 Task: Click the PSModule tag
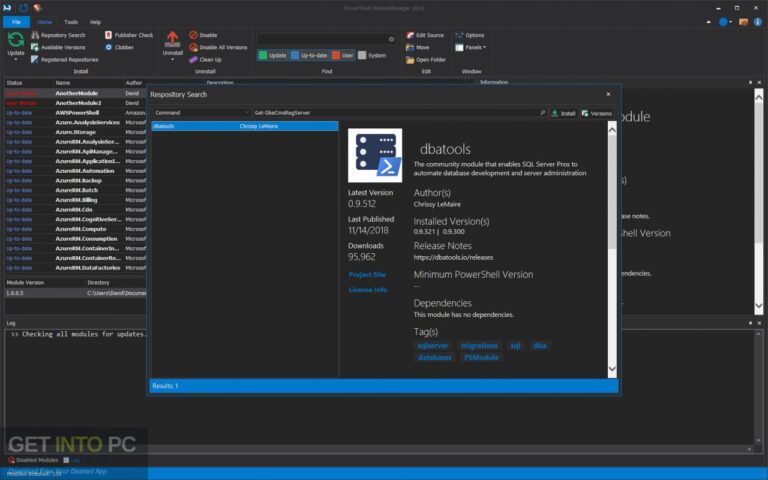tap(481, 358)
